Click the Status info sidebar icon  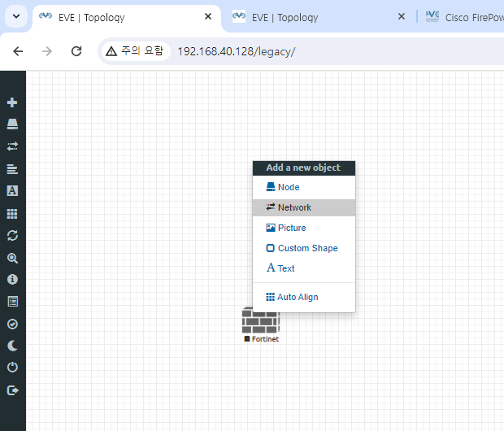(12, 279)
